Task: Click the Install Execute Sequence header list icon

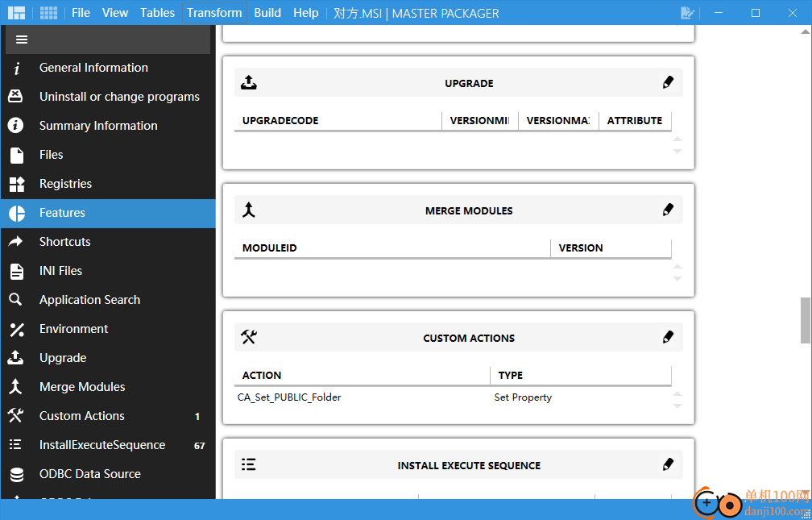Action: click(249, 464)
